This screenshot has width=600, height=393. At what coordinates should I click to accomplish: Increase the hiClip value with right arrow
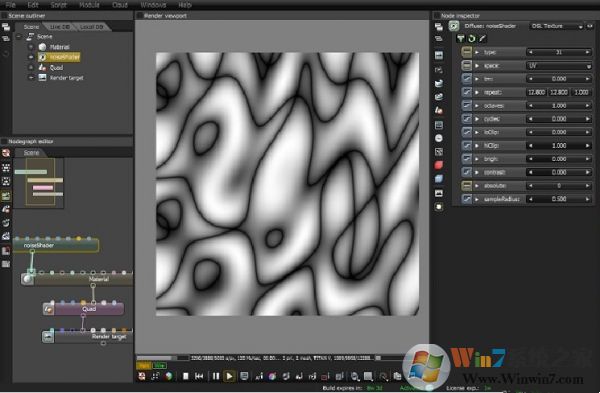click(588, 145)
